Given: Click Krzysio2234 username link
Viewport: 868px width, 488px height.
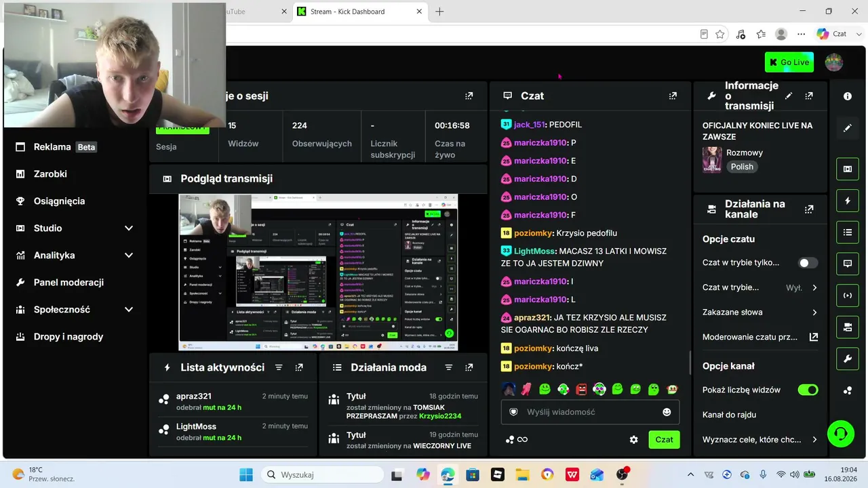Looking at the screenshot, I should tap(440, 415).
